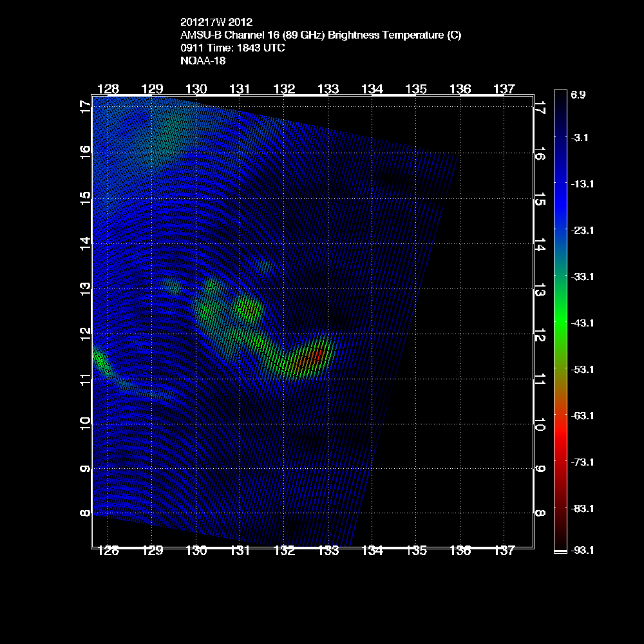Click latitude label 10 on the left axis
The image size is (644, 644).
coord(86,424)
